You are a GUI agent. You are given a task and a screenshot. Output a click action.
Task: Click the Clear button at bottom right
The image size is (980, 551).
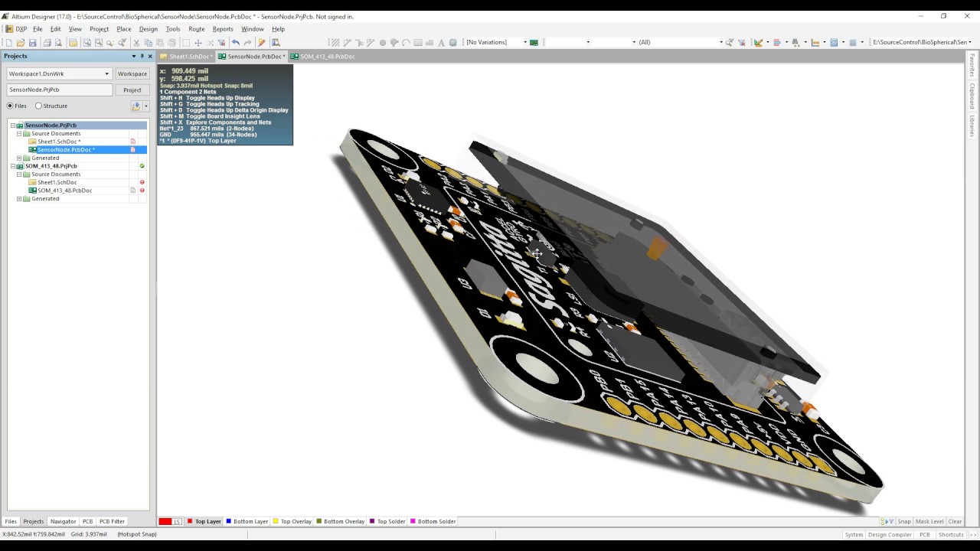pyautogui.click(x=955, y=521)
